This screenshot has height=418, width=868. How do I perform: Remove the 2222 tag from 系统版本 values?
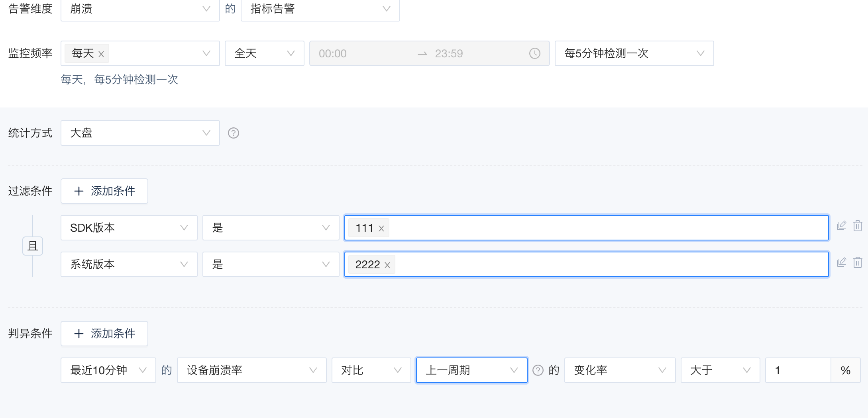click(x=387, y=265)
